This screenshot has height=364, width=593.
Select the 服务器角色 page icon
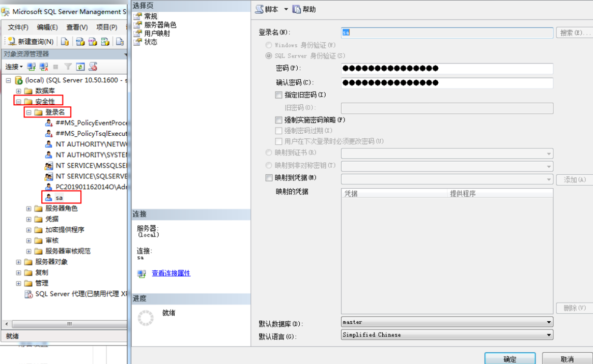pyautogui.click(x=138, y=24)
